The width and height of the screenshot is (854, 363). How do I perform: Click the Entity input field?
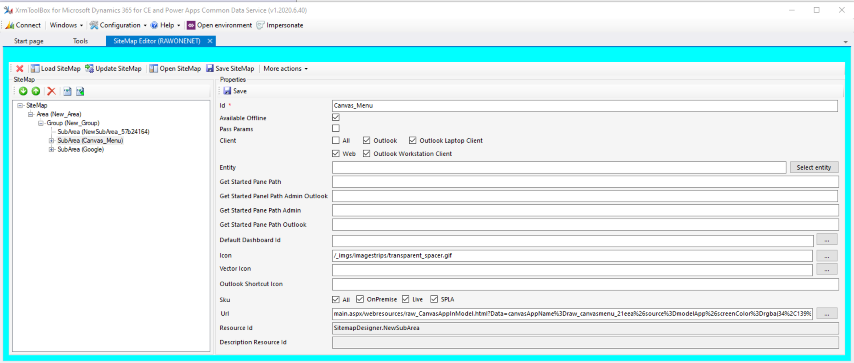click(559, 167)
